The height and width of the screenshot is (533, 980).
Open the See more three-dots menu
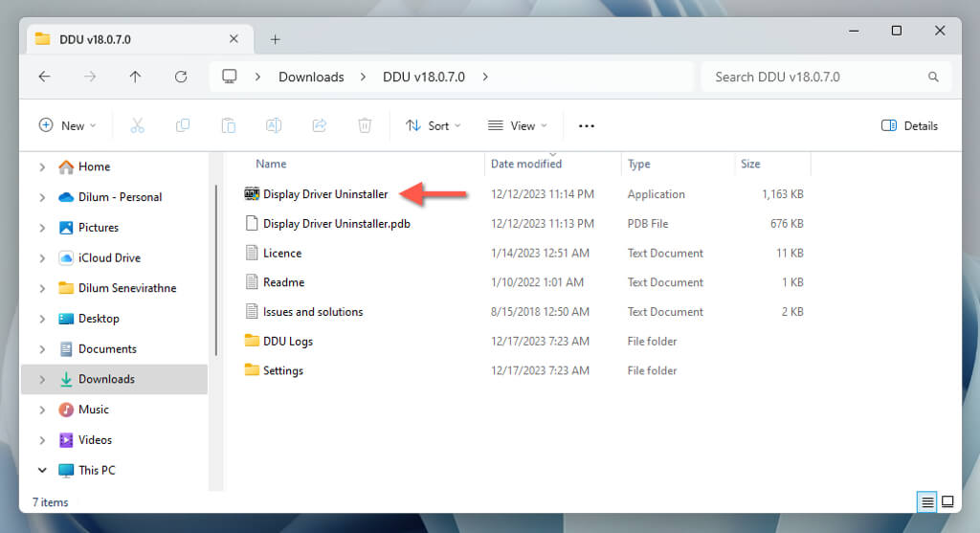587,125
